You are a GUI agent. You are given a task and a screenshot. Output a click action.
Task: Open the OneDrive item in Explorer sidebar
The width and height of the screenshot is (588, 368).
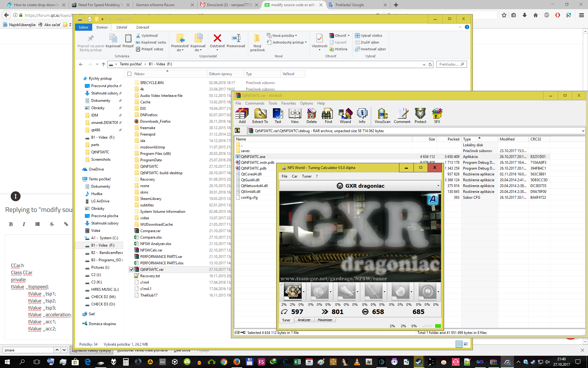pyautogui.click(x=96, y=169)
